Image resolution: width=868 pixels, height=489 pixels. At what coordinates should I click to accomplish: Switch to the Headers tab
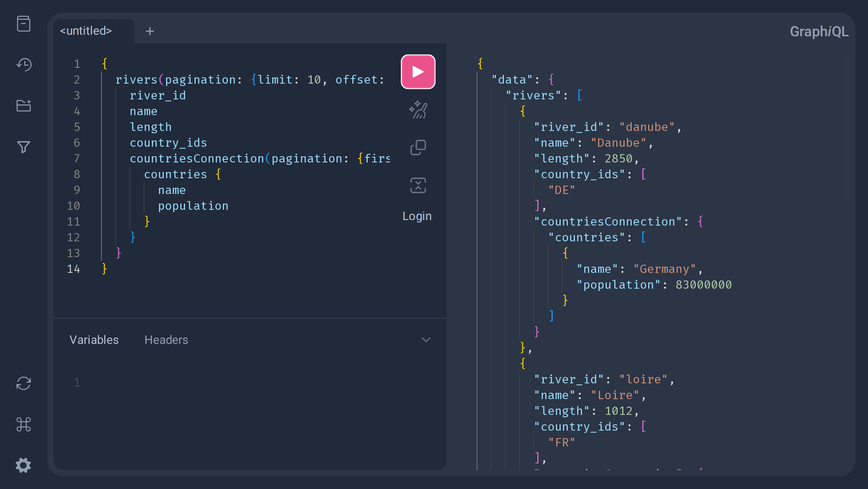tap(166, 340)
